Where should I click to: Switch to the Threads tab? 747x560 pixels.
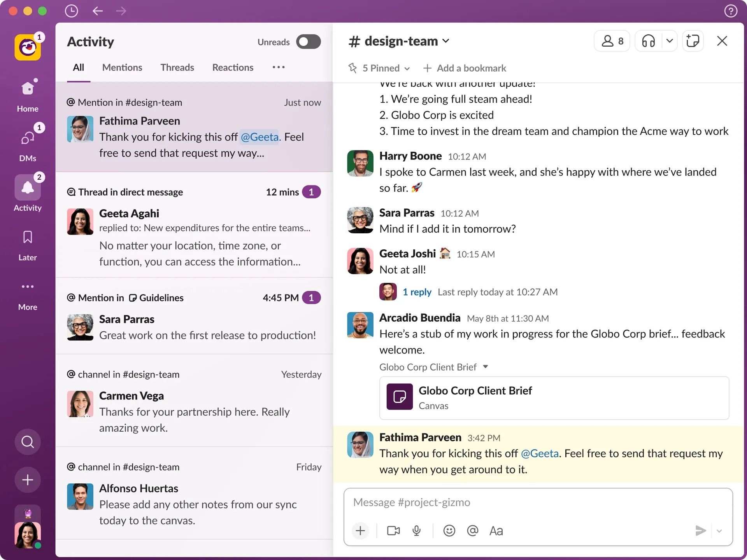point(177,67)
